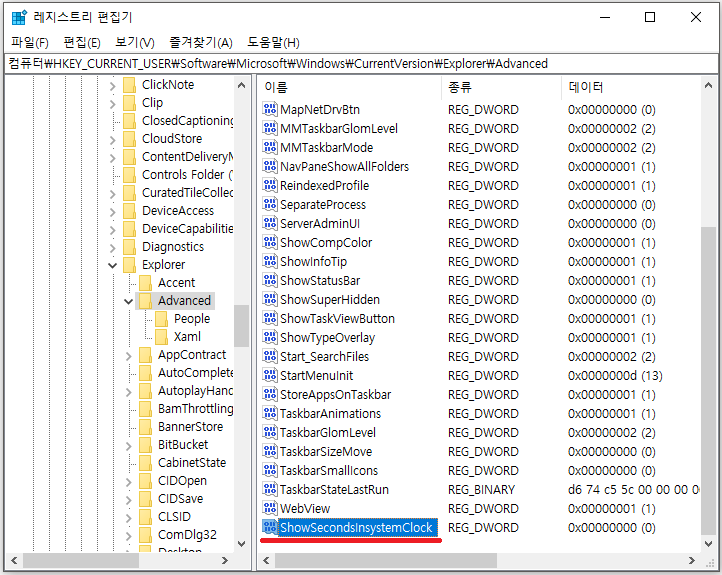Viewport: 722px width, 575px height.
Task: Select the ServerAdminUI value name
Action: 320,223
